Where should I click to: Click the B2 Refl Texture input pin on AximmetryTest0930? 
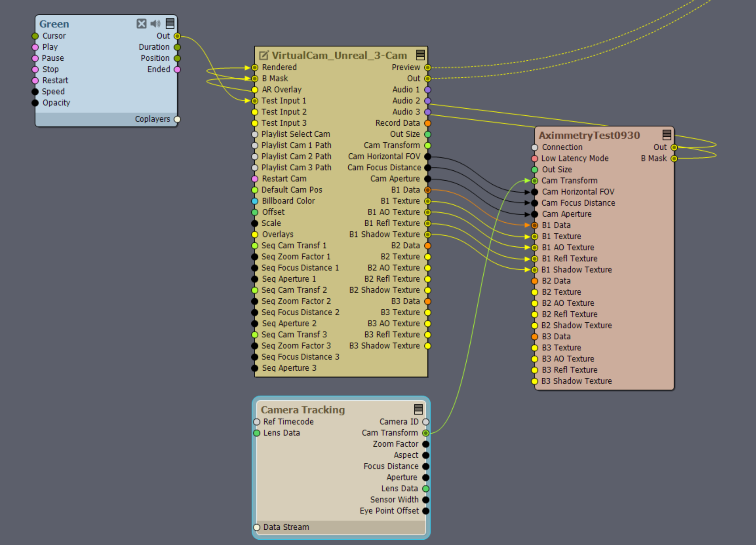pos(534,314)
